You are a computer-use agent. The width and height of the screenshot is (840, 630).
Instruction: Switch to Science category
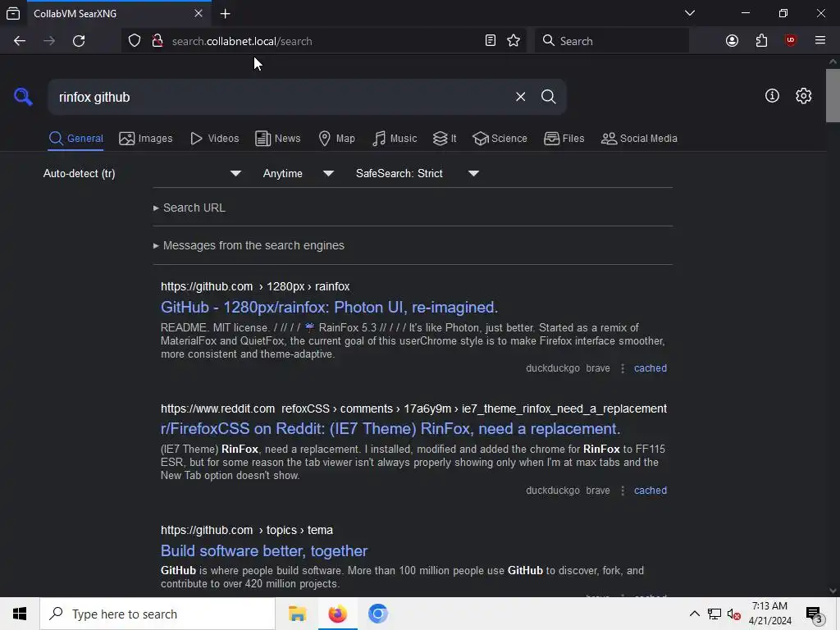pyautogui.click(x=500, y=138)
